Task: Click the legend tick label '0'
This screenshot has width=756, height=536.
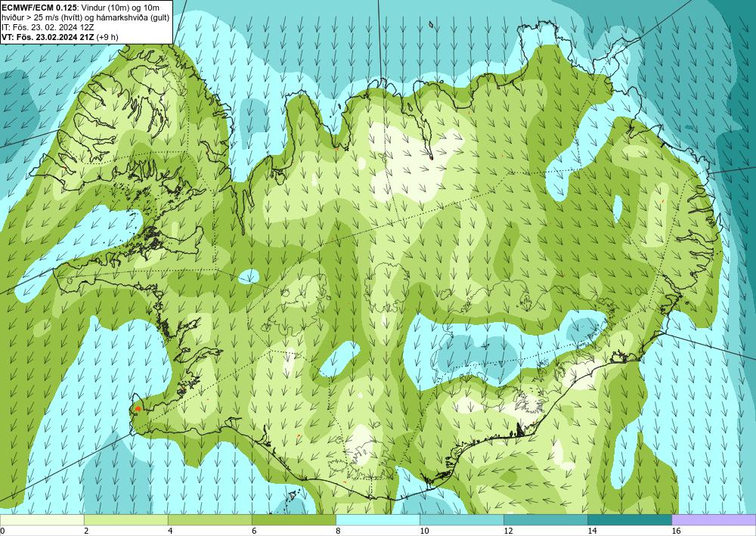Action: (x=2, y=531)
